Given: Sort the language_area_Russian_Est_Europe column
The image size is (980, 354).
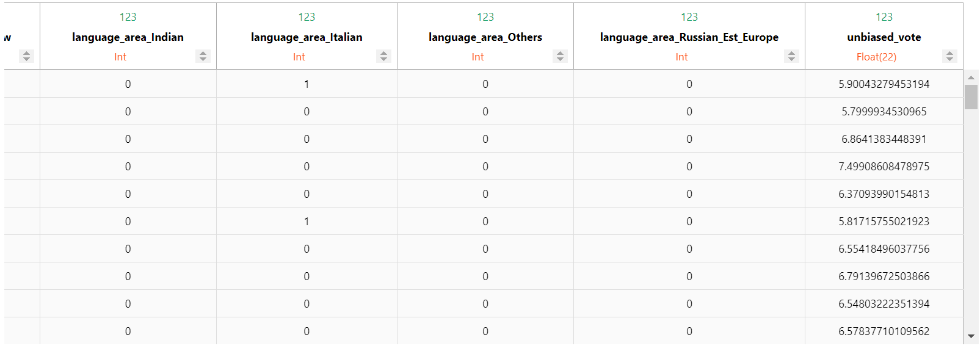Looking at the screenshot, I should click(x=791, y=56).
